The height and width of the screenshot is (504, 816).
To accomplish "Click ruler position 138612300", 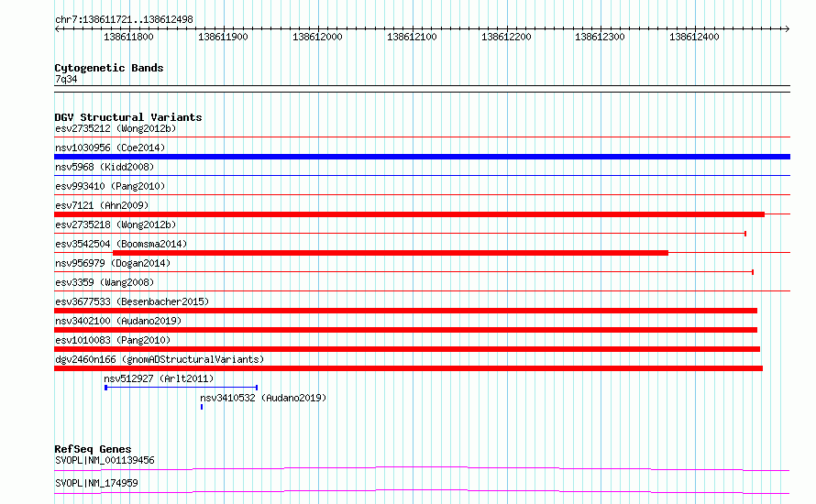I will [600, 37].
